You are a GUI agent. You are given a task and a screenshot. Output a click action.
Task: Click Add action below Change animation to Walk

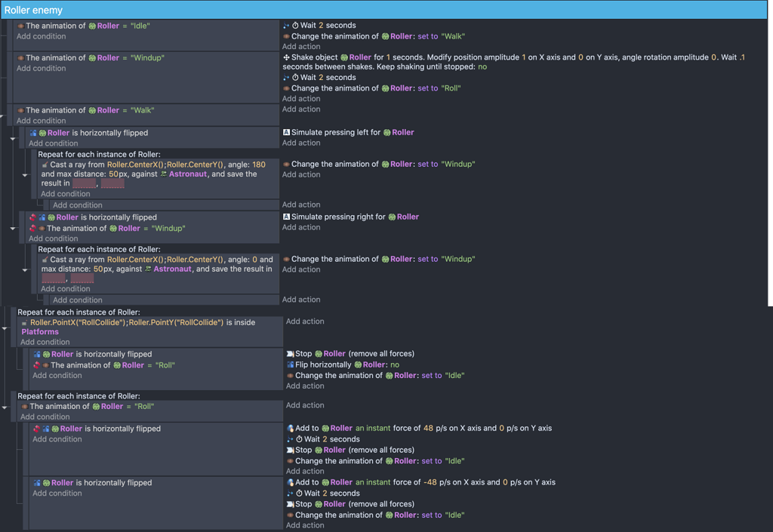302,45
